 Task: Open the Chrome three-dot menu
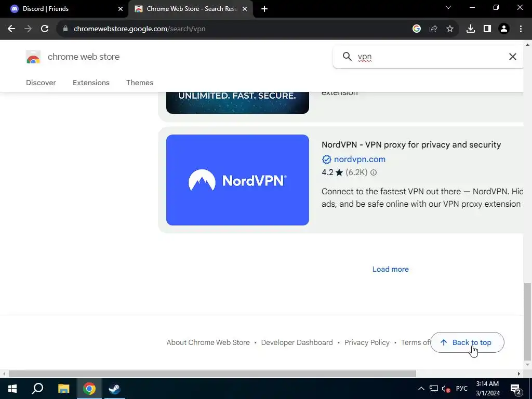coord(521,29)
